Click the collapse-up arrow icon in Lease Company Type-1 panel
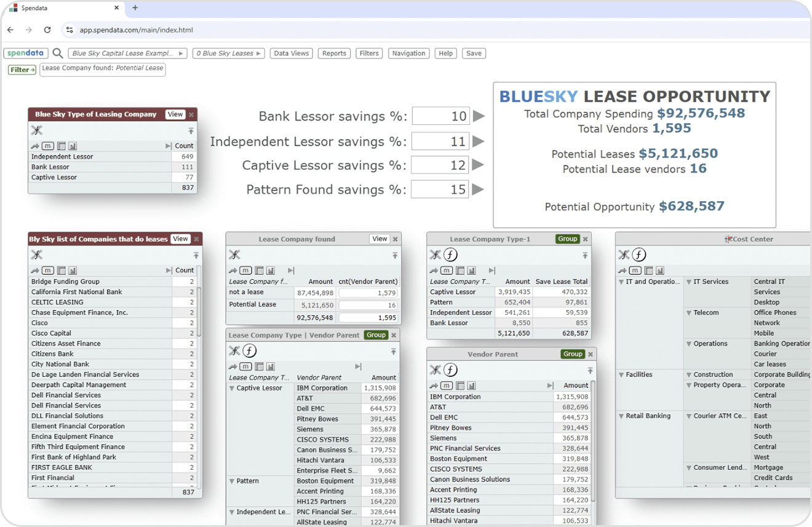Image resolution: width=812 pixels, height=527 pixels. [585, 255]
